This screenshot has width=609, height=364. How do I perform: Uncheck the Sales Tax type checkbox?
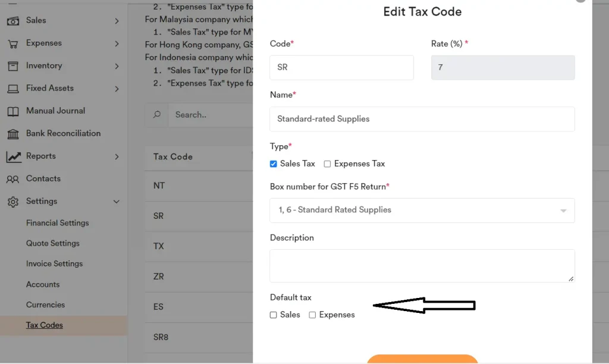273,164
